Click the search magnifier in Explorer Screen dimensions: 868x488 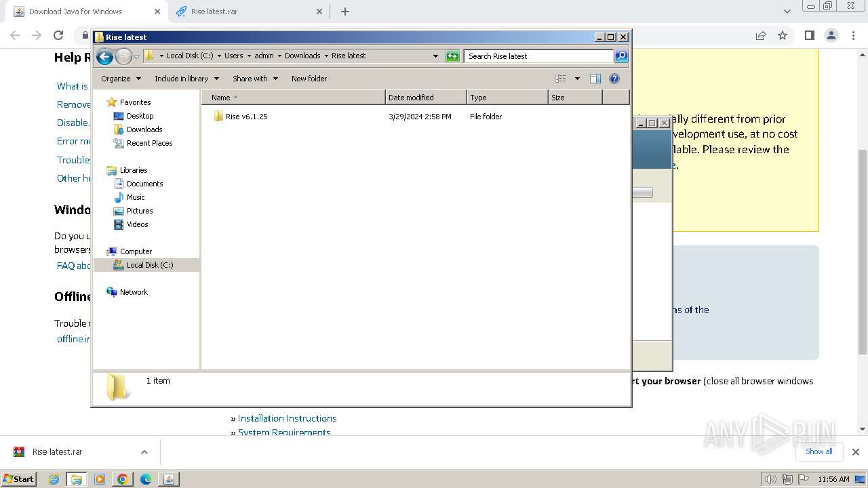click(621, 56)
